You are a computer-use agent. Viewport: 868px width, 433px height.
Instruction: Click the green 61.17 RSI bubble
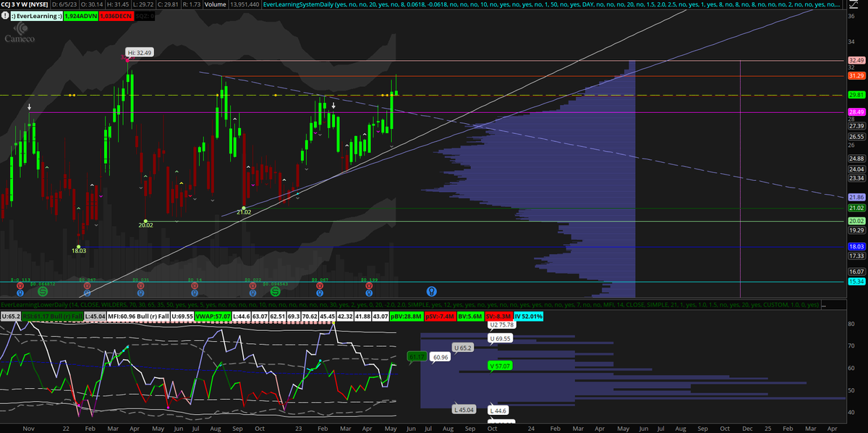tap(416, 357)
